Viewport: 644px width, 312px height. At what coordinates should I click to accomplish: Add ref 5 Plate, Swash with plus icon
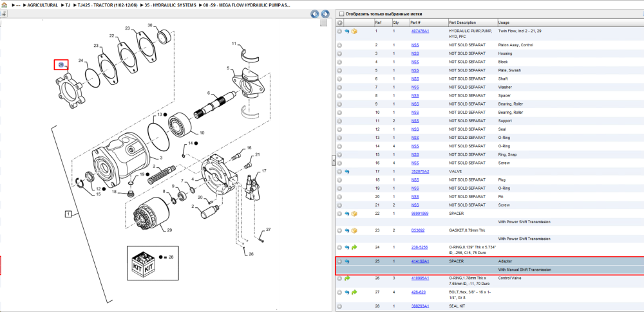pyautogui.click(x=339, y=70)
